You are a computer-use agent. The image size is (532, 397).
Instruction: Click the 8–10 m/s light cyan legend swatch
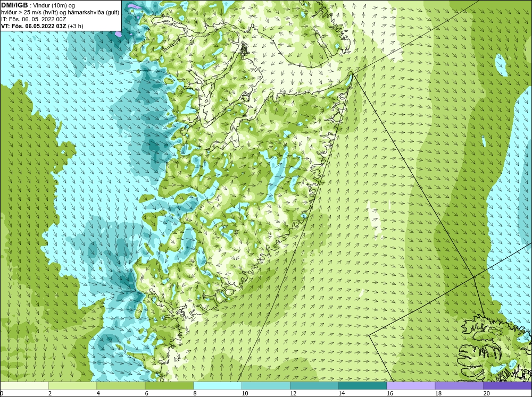218,386
